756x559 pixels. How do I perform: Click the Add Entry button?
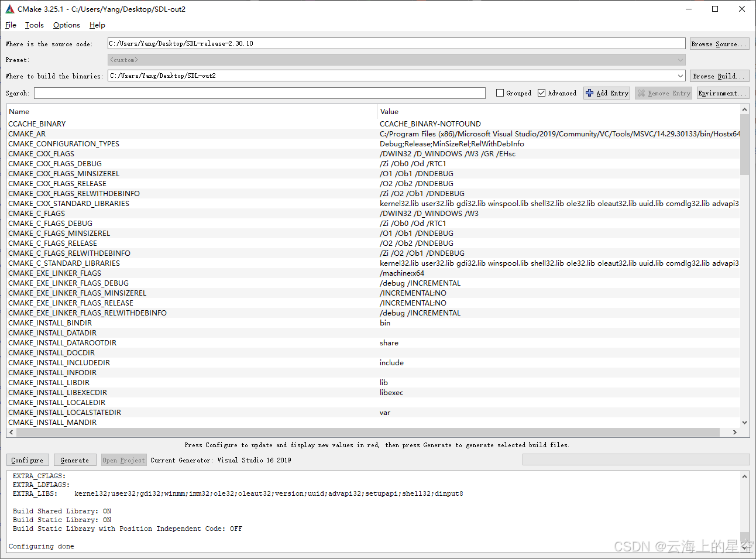pos(607,93)
